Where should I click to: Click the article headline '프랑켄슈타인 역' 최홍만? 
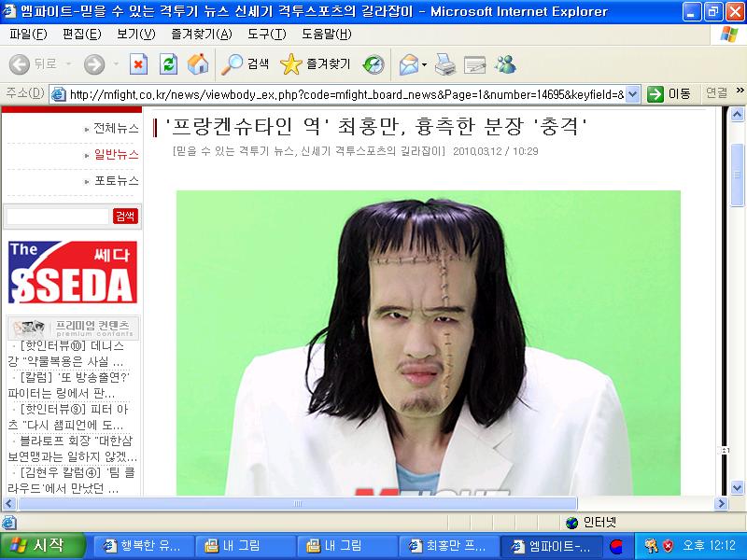point(376,127)
